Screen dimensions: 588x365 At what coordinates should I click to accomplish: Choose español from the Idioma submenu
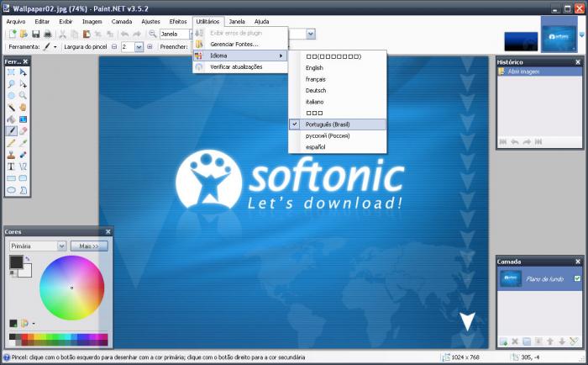click(315, 147)
